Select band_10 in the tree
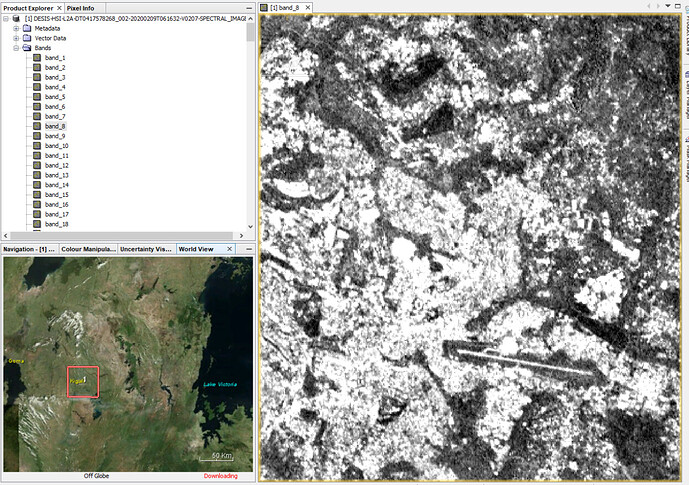This screenshot has width=689, height=485. 57,146
